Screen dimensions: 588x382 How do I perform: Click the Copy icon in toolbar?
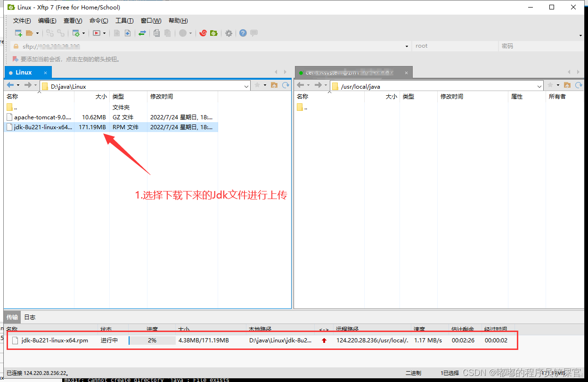[156, 33]
